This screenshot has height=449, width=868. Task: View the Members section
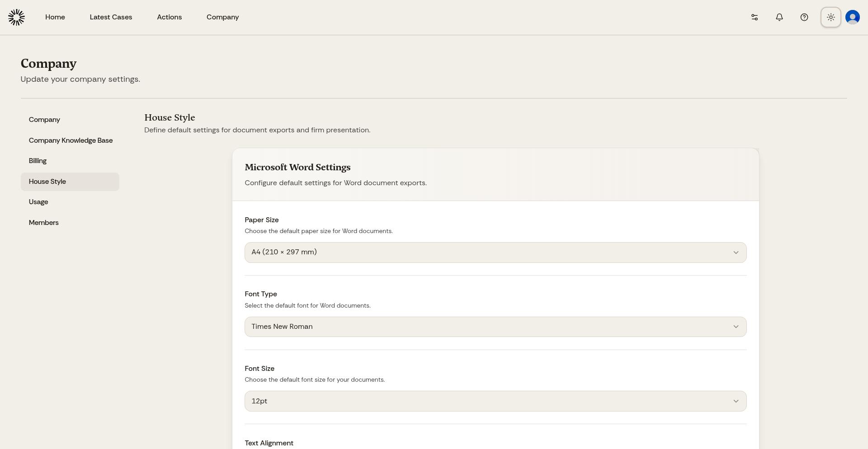43,223
